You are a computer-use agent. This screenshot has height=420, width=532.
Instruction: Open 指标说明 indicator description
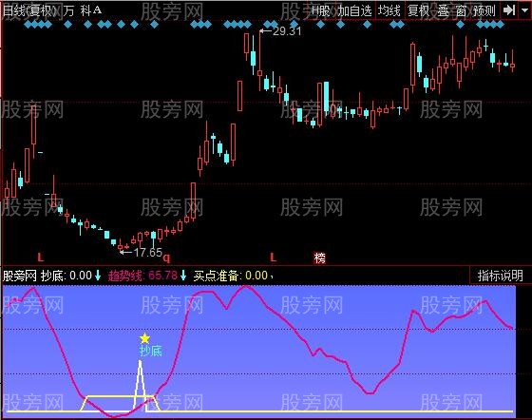coord(500,276)
